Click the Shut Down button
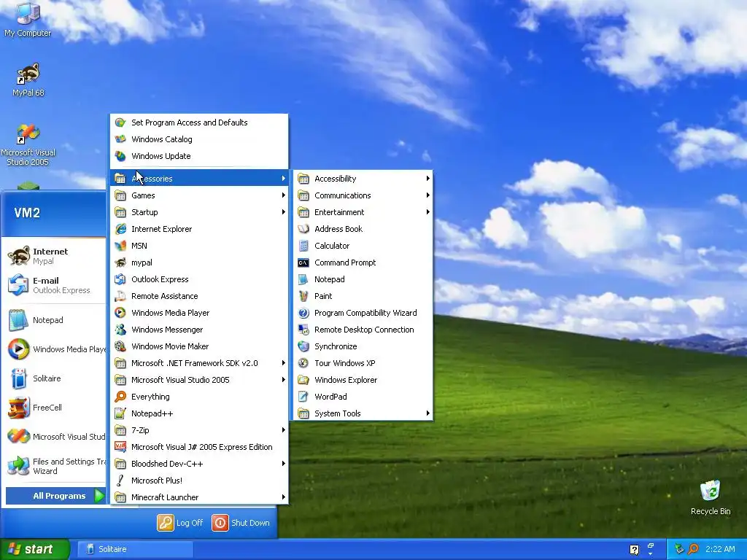Viewport: 747px width, 560px height. [x=241, y=523]
